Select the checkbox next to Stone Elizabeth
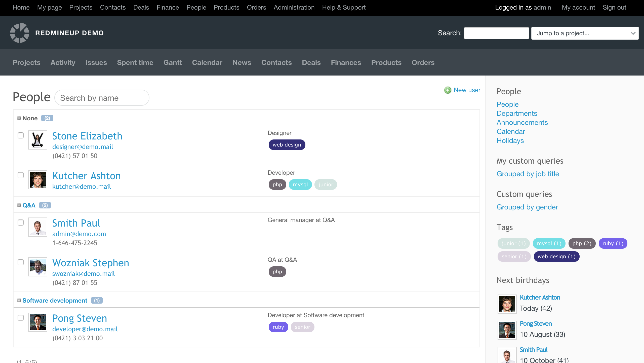 pos(20,135)
